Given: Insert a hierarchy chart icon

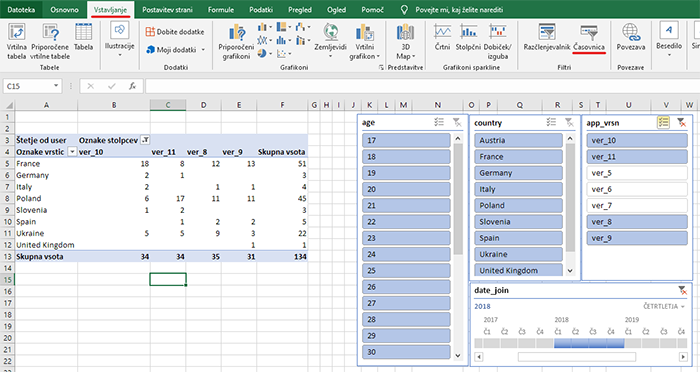Looking at the screenshot, I should pos(283,27).
